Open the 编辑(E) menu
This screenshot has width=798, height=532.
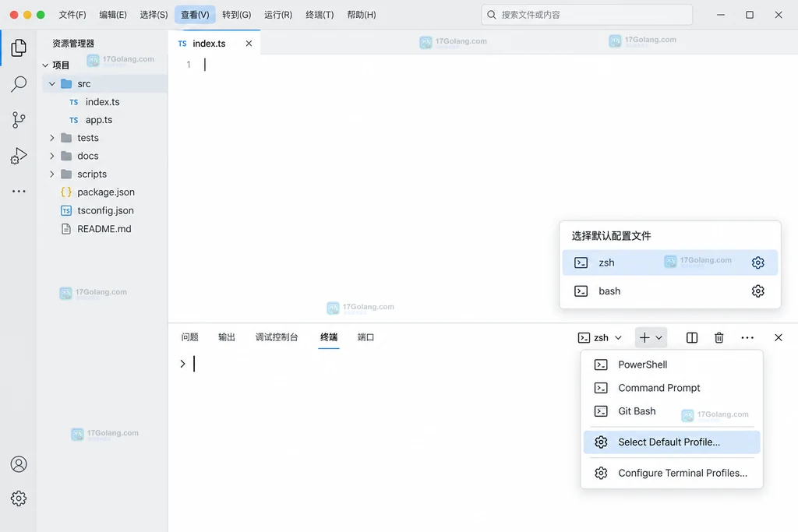point(113,15)
